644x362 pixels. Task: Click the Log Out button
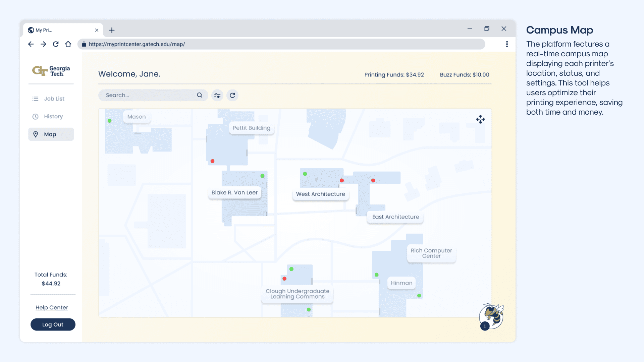coord(53,324)
